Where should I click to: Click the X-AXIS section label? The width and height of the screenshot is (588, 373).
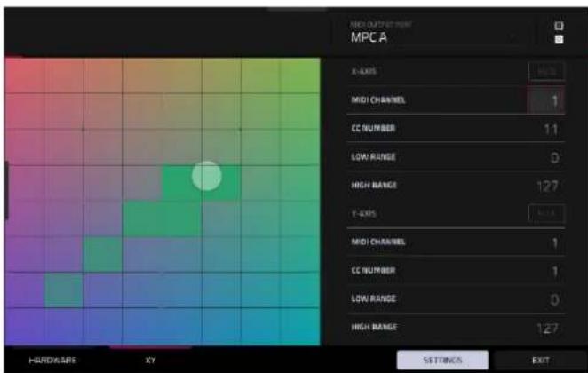click(x=363, y=71)
